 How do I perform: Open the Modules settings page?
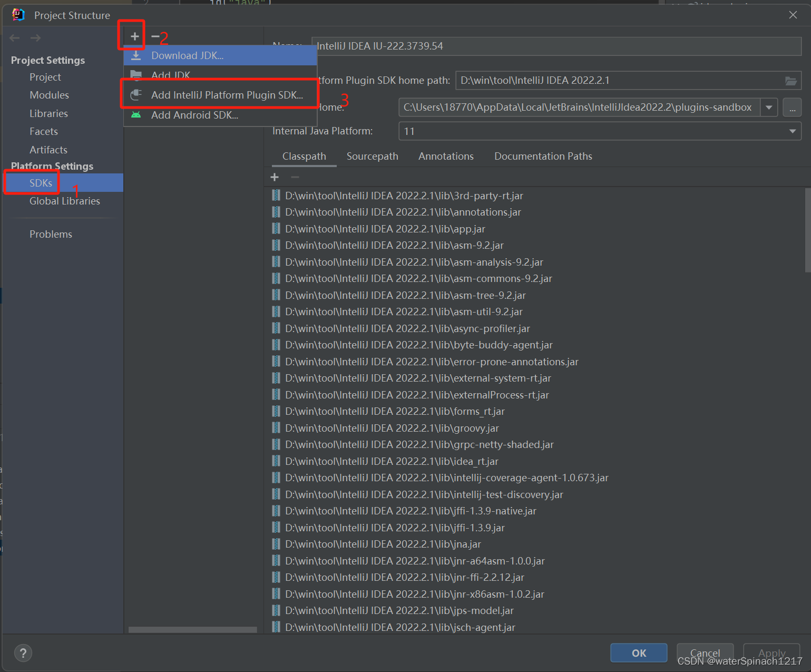[50, 95]
